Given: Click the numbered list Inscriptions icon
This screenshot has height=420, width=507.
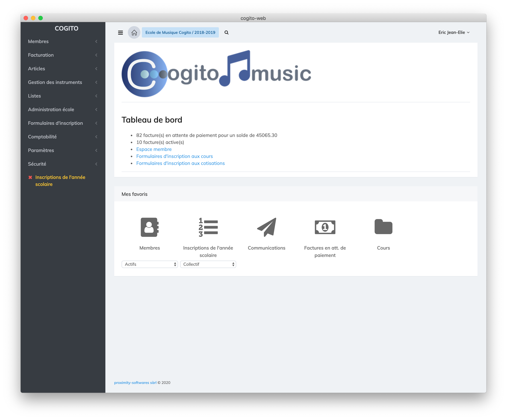Looking at the screenshot, I should click(x=208, y=227).
